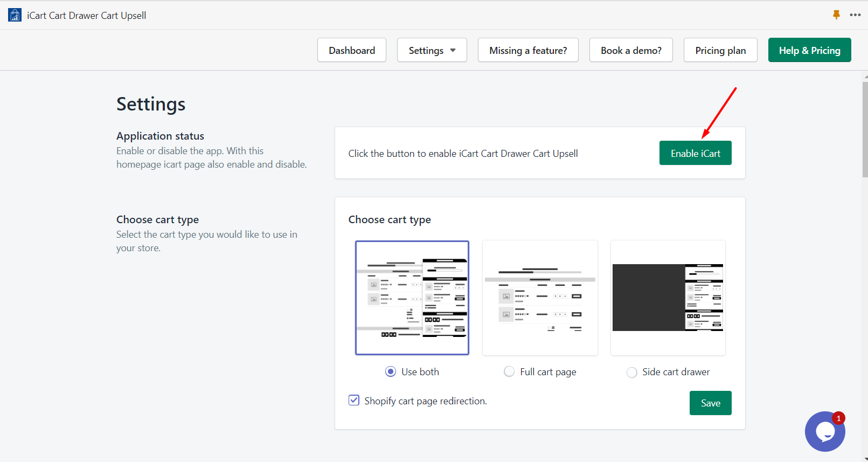Click the Settings page heading
This screenshot has width=868, height=462.
click(x=151, y=104)
